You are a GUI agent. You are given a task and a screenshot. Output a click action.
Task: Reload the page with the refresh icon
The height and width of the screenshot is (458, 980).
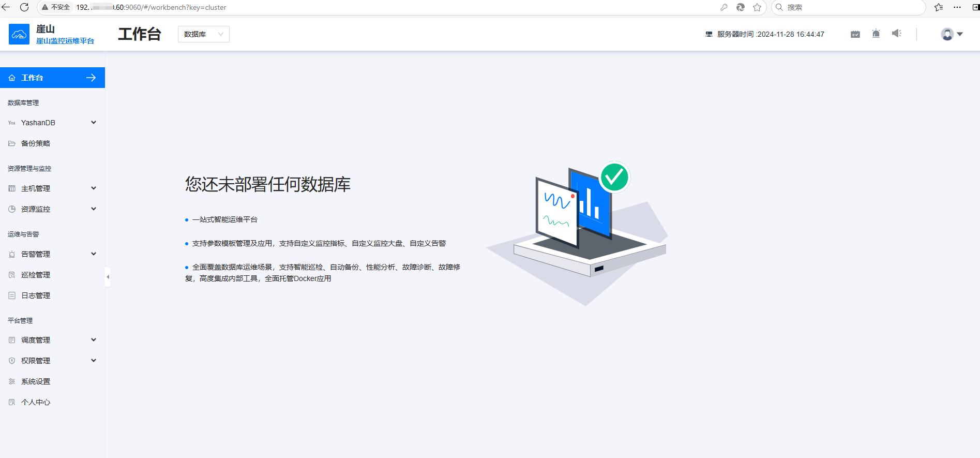pos(24,7)
